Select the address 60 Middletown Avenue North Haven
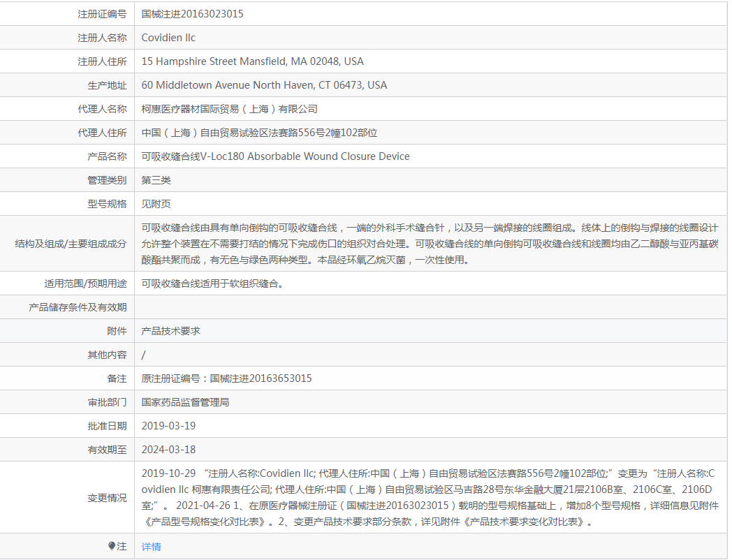Screen dimensions: 732x560 point(264,85)
